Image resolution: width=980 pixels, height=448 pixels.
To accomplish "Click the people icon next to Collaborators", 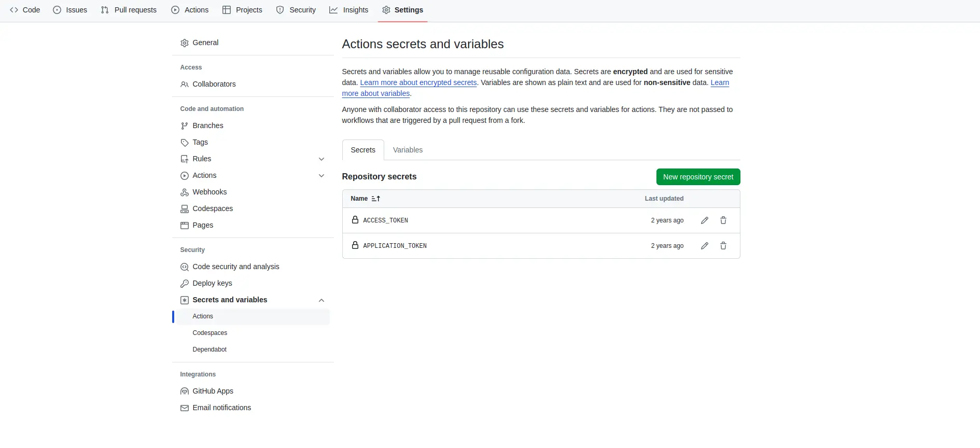I will [x=185, y=85].
